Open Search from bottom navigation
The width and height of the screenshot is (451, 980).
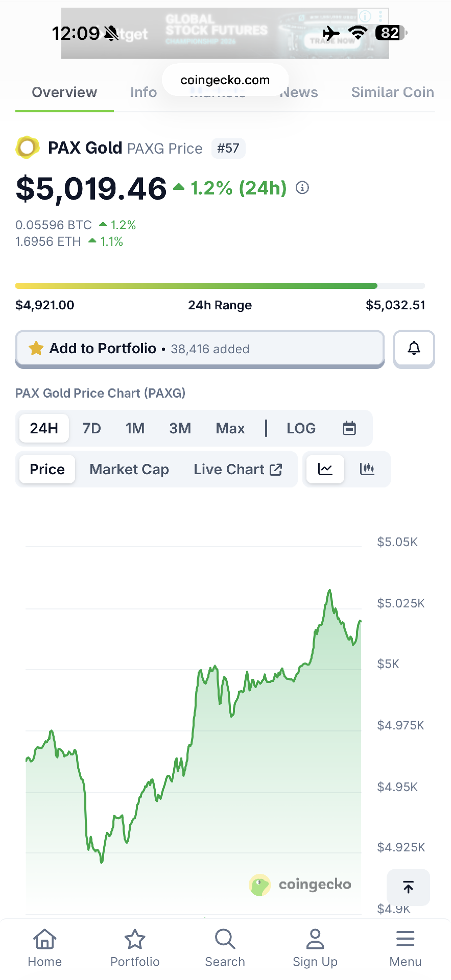pos(225,948)
